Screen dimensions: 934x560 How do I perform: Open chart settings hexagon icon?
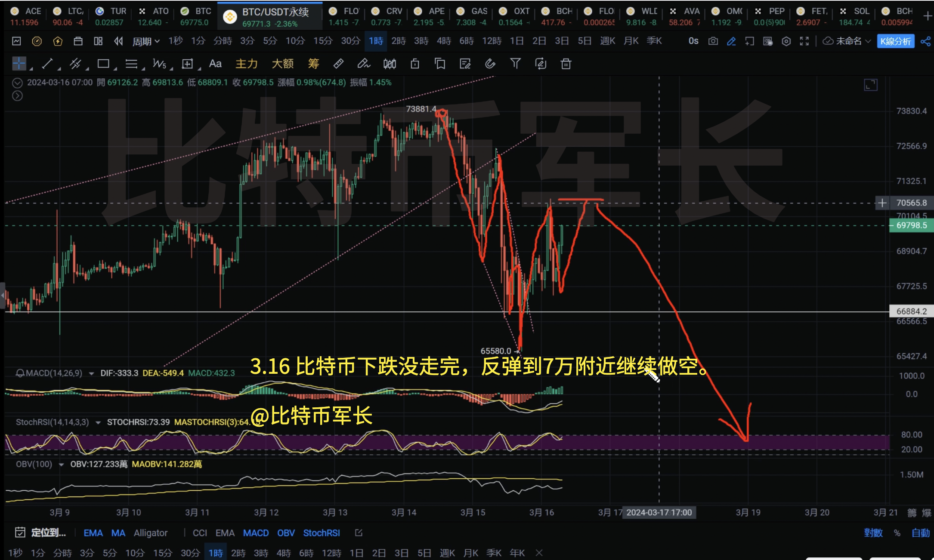pyautogui.click(x=786, y=41)
